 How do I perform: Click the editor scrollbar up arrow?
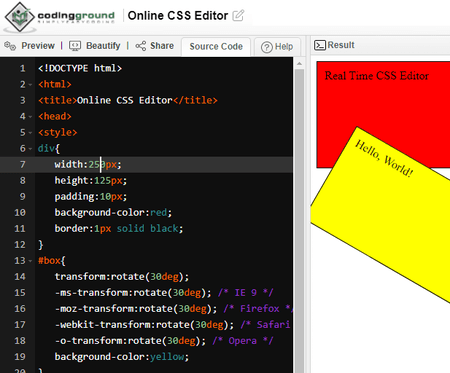pos(299,63)
